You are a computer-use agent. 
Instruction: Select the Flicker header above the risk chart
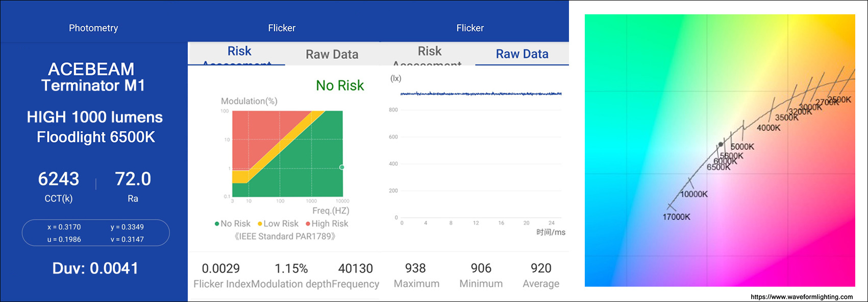pos(282,28)
